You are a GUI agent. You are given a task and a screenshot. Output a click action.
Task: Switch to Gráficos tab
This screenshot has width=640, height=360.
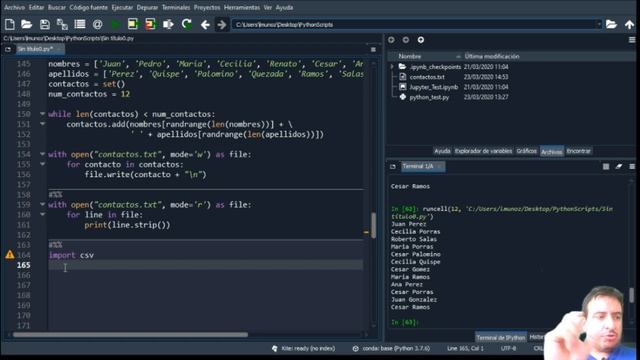(x=527, y=151)
